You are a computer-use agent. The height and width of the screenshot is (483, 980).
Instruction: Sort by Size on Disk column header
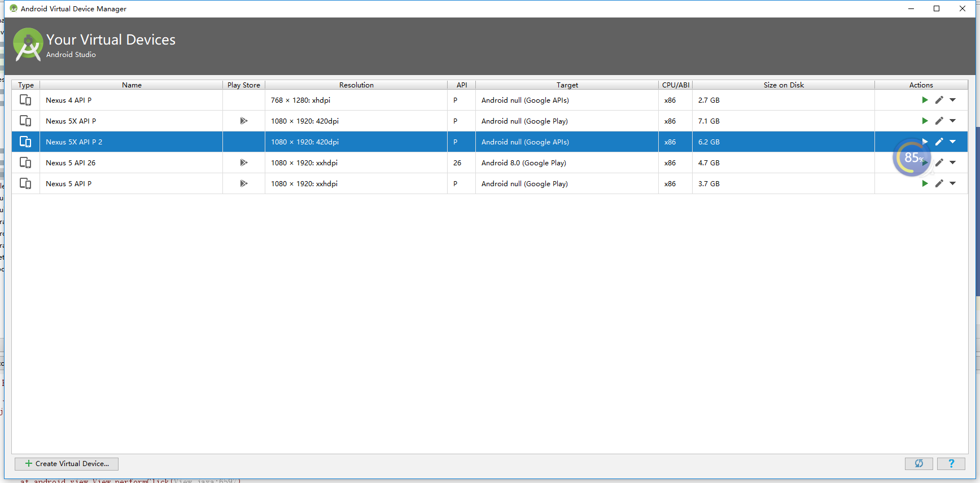pos(784,85)
